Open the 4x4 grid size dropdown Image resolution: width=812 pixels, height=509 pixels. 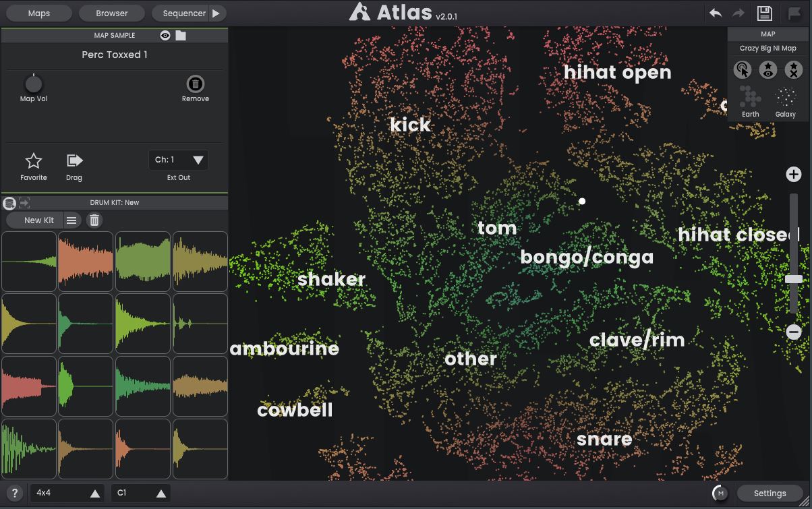[x=67, y=493]
